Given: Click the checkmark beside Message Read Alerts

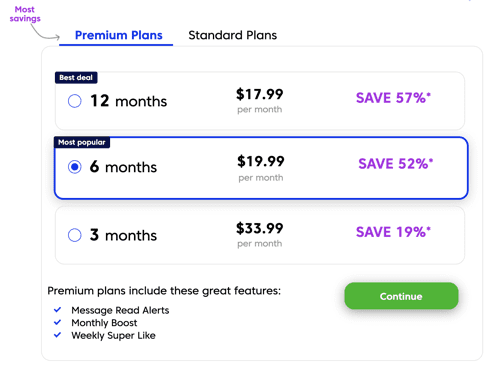Looking at the screenshot, I should 57,310.
